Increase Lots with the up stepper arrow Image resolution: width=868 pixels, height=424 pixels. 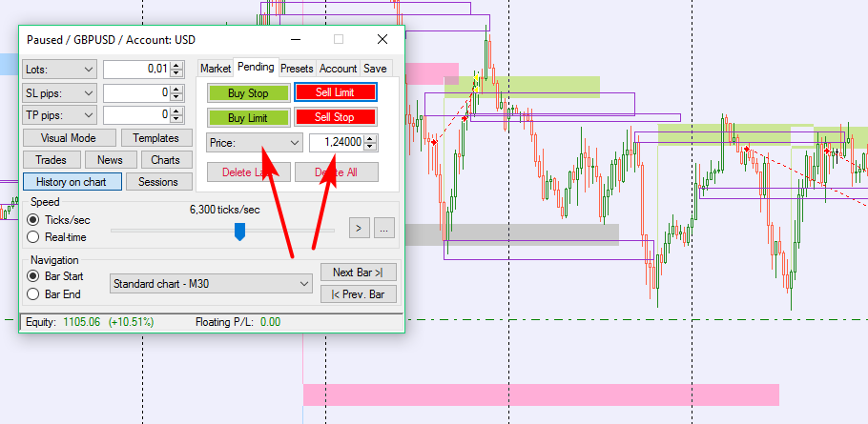click(176, 66)
